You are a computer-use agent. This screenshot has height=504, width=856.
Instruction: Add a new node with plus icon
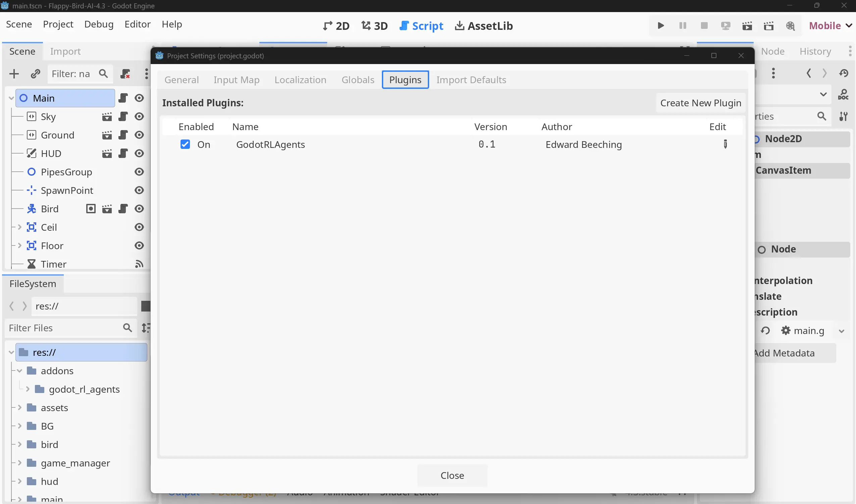click(x=14, y=74)
